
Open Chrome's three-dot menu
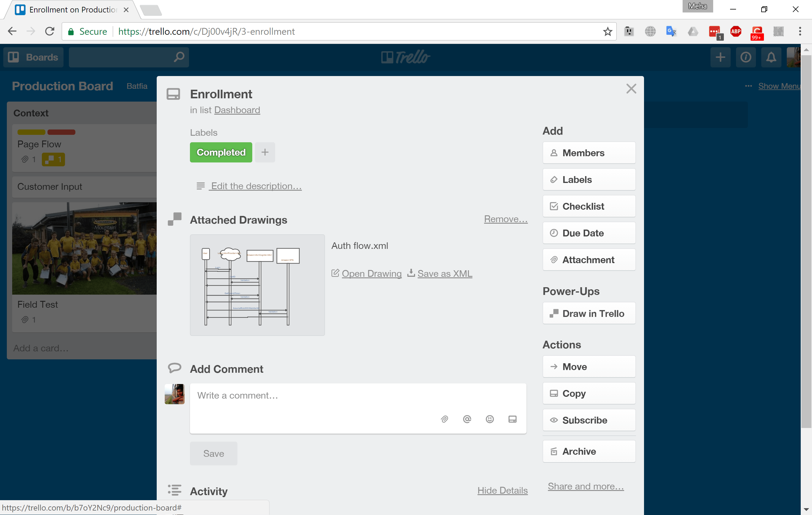coord(800,31)
